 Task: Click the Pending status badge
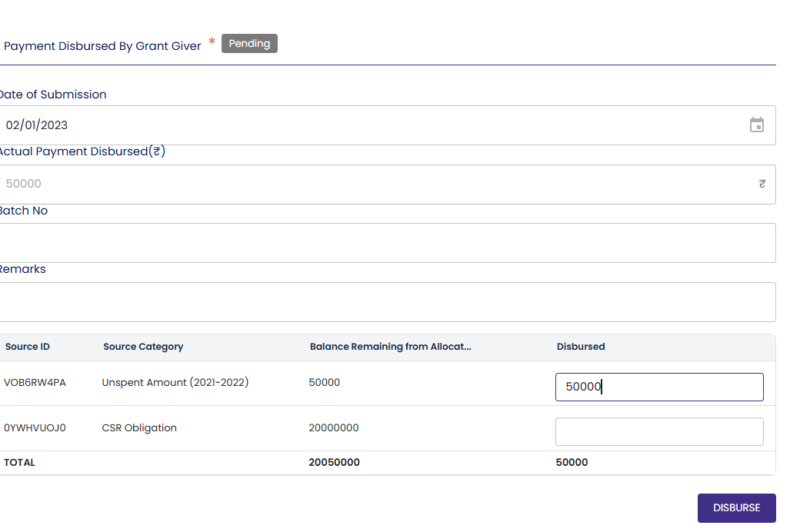point(249,44)
